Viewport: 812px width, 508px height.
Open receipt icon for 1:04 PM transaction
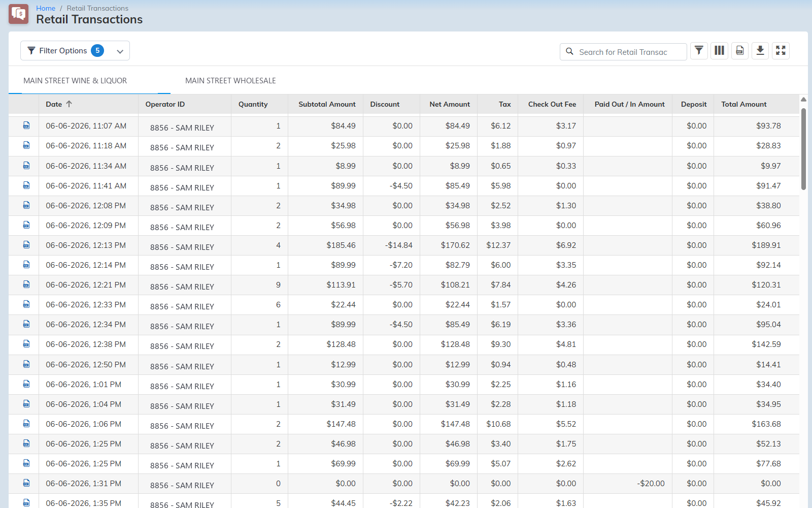click(26, 404)
